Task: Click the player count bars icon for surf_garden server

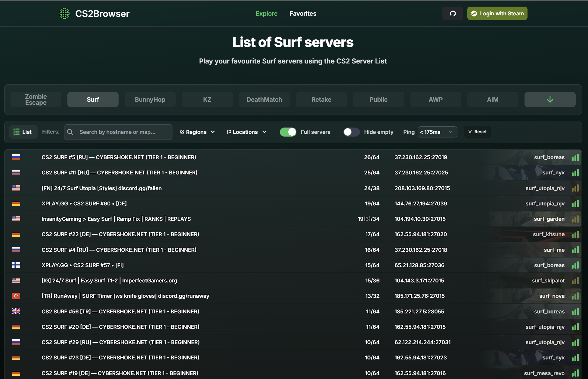Action: 575,219
